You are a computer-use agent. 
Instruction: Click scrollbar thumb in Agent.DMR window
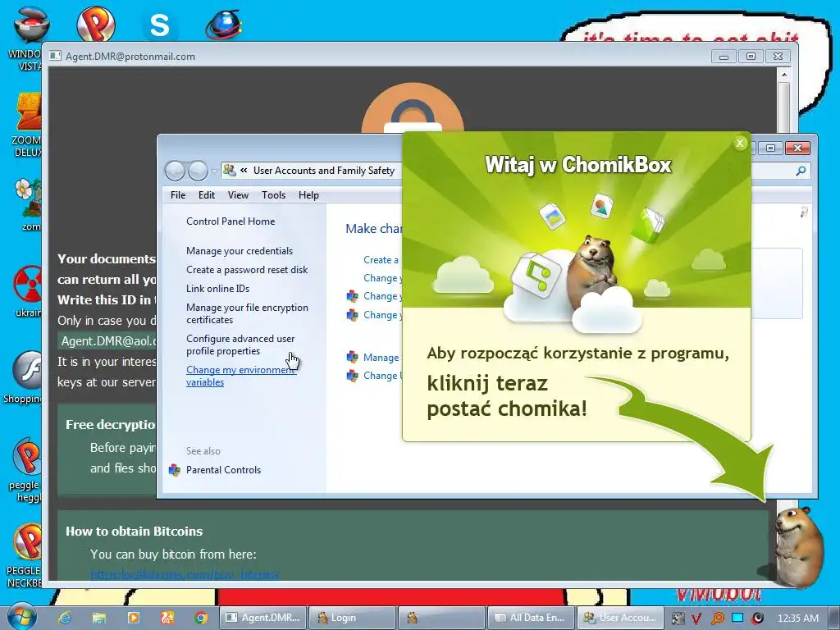point(783,107)
